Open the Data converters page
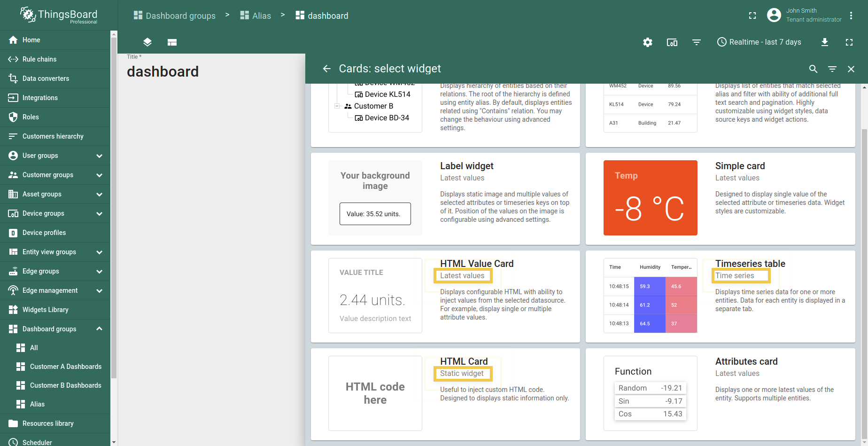 click(x=55, y=78)
